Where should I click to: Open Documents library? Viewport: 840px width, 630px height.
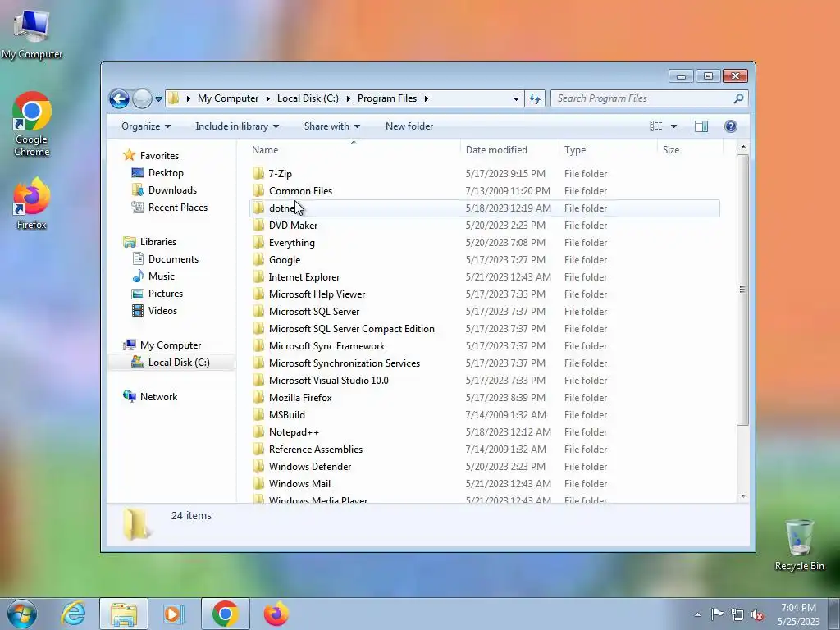tap(173, 259)
